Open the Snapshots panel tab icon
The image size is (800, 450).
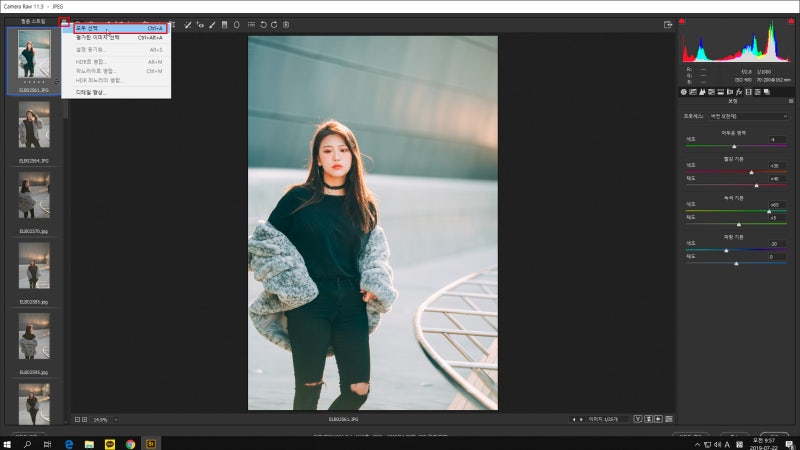(x=767, y=92)
